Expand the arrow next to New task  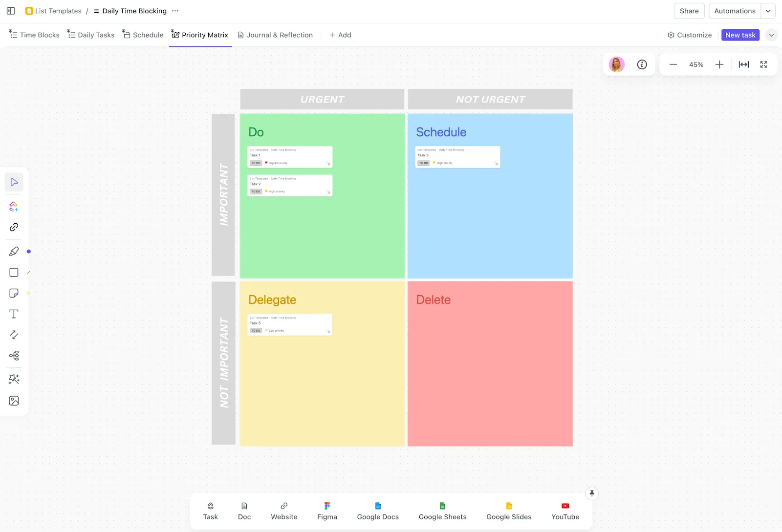click(x=771, y=35)
